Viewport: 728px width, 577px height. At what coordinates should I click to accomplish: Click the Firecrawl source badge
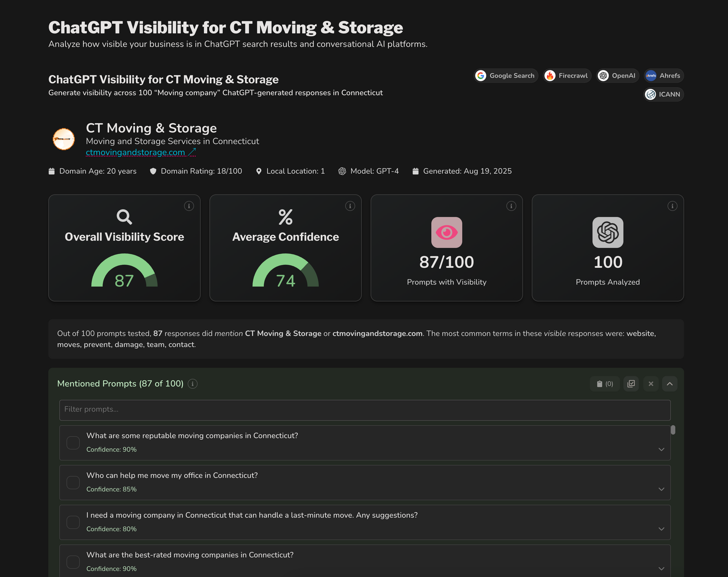tap(567, 76)
